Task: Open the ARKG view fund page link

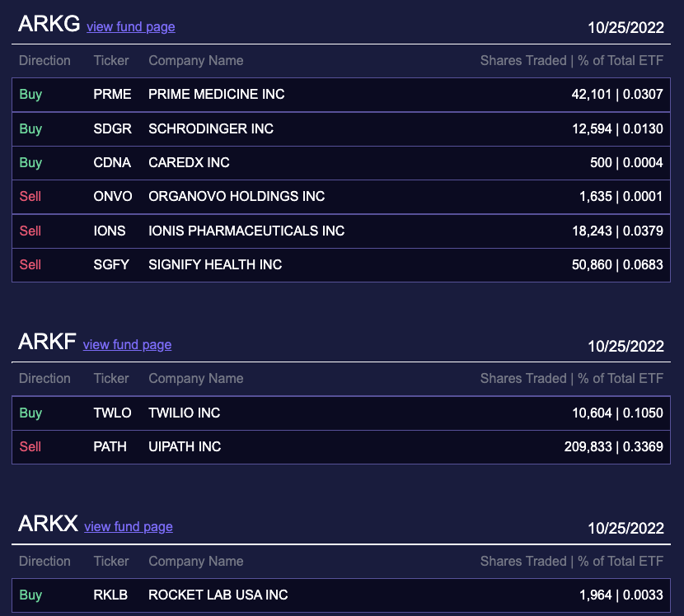Action: tap(130, 27)
